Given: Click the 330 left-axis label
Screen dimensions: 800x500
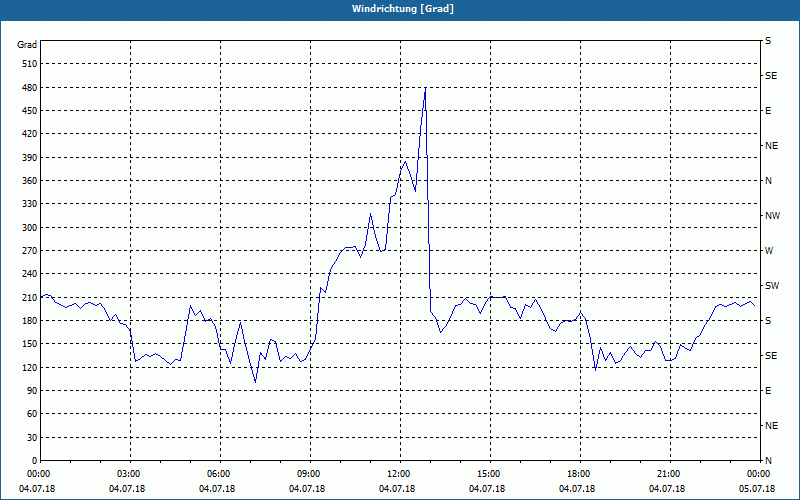Looking at the screenshot, I should point(30,204).
